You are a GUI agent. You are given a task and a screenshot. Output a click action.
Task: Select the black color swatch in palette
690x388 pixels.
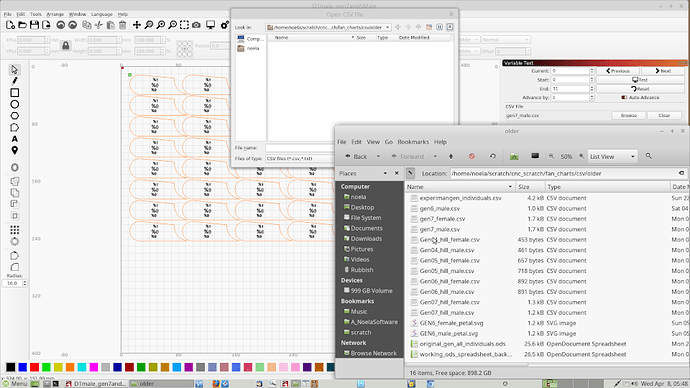11,367
